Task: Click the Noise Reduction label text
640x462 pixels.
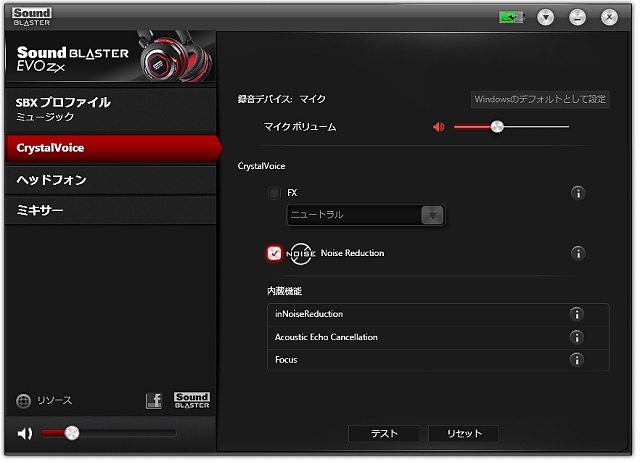Action: (x=352, y=253)
